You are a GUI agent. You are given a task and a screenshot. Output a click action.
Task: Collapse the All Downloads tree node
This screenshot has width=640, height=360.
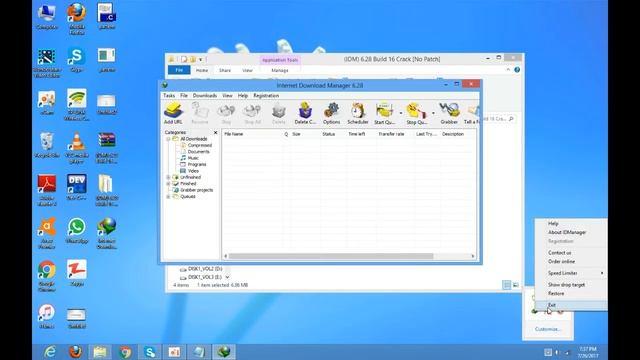(x=168, y=139)
